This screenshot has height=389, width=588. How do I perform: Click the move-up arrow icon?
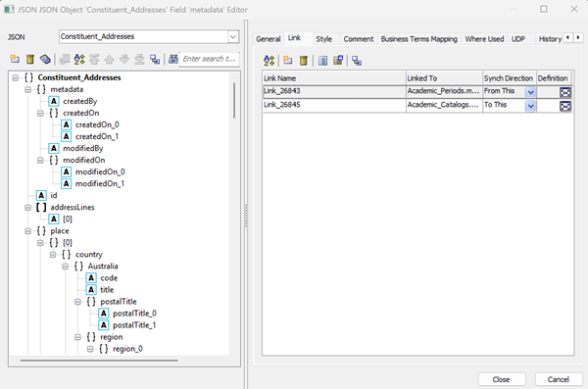point(109,59)
